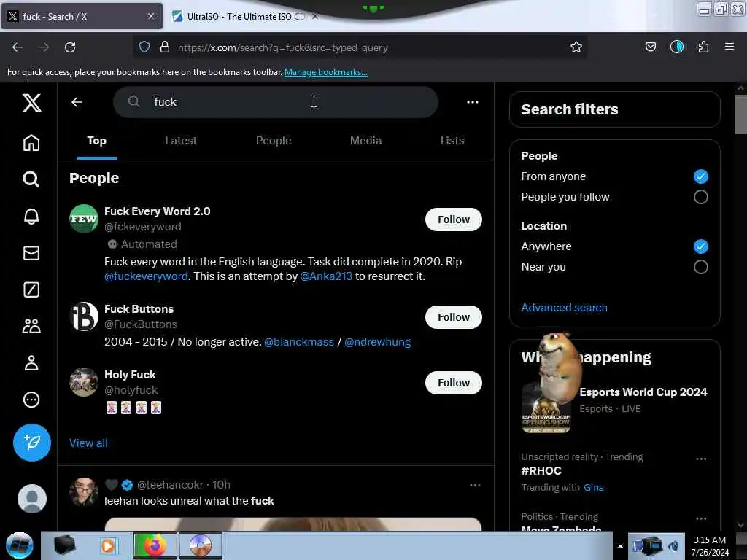This screenshot has width=747, height=560.
Task: Open Communities people icon
Action: pos(31,326)
